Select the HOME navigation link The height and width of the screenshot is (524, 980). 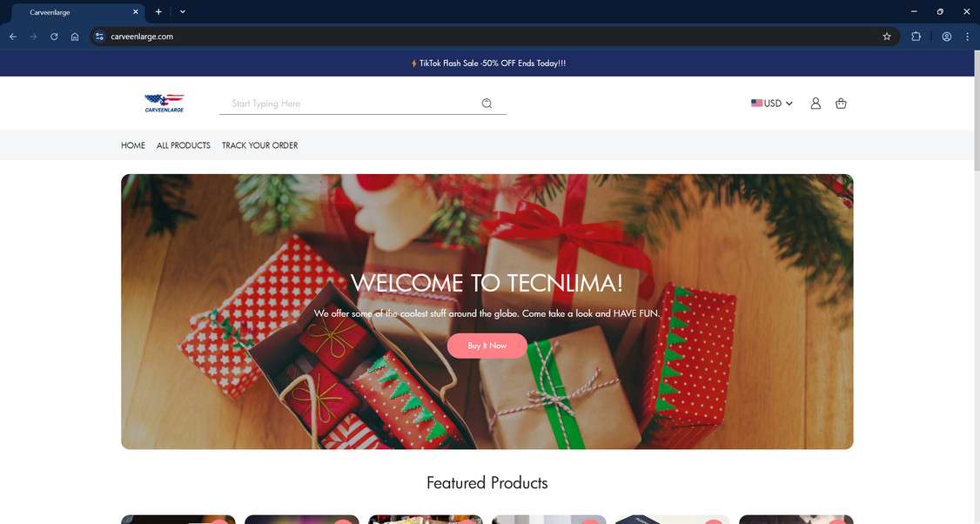[133, 145]
